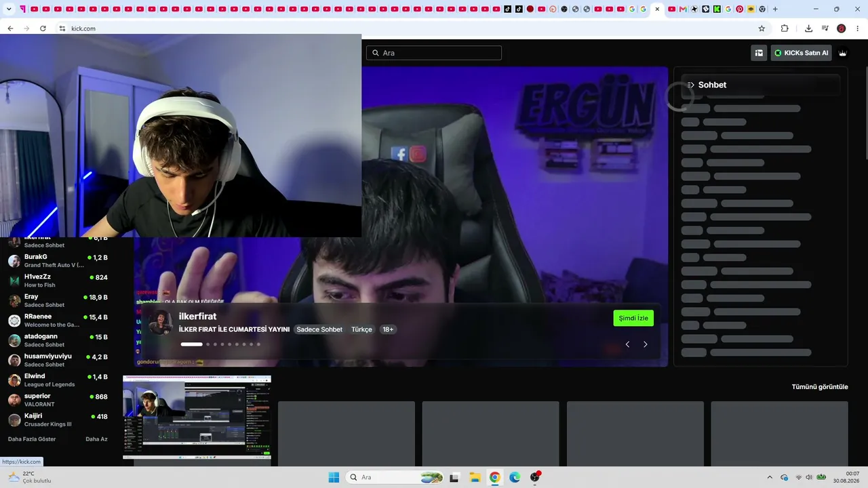The height and width of the screenshot is (488, 868).
Task: Show next featured stream with right arrow
Action: click(x=645, y=344)
